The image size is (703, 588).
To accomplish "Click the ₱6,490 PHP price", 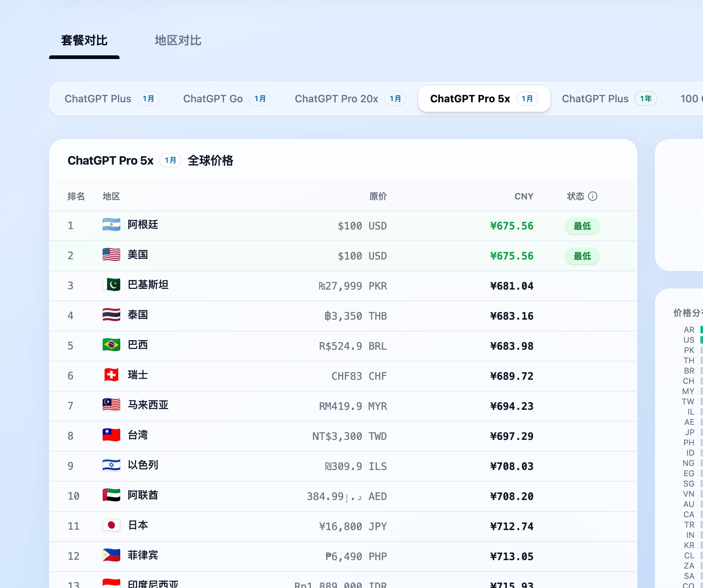I will 356,556.
